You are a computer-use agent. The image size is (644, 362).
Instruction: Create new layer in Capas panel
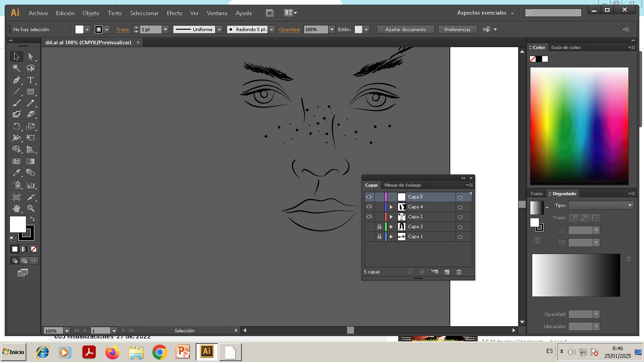[446, 272]
